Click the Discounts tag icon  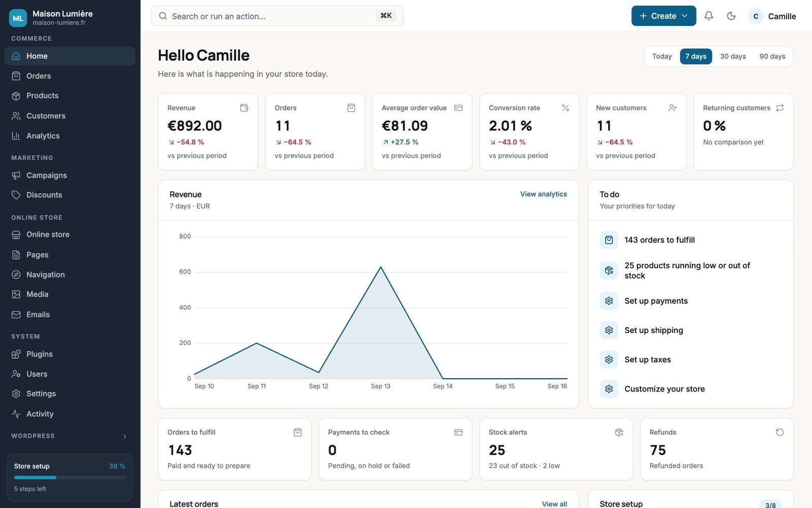click(16, 195)
